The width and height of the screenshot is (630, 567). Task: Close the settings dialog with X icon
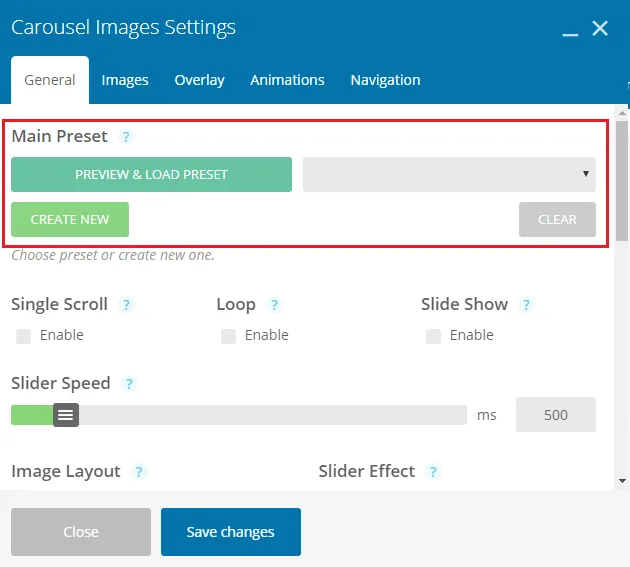pos(600,28)
